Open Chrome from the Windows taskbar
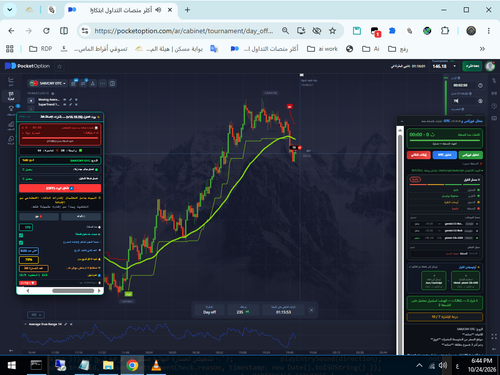 (x=132, y=366)
